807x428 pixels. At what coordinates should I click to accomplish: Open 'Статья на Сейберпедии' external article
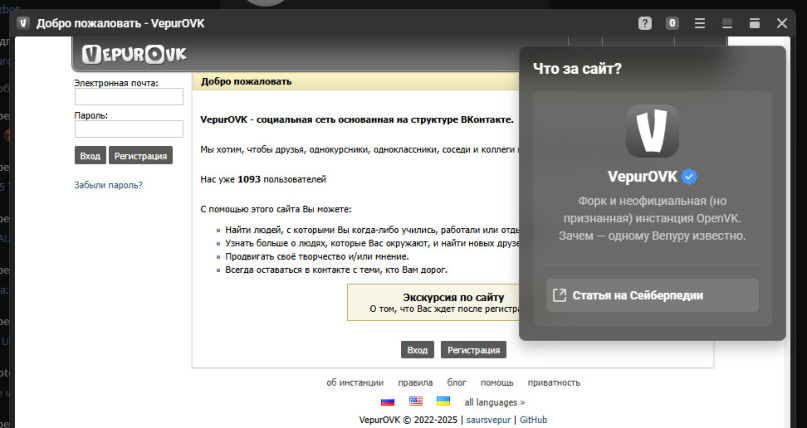(x=652, y=295)
